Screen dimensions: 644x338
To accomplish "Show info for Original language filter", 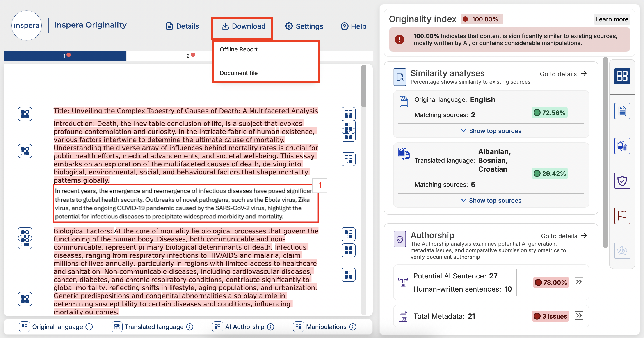I will point(89,327).
